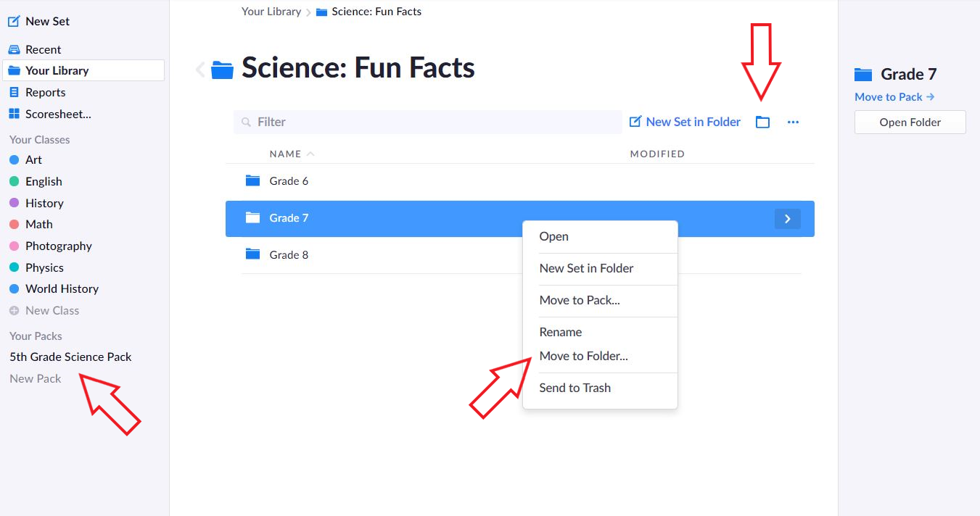Click the NAME column header text

coord(285,154)
